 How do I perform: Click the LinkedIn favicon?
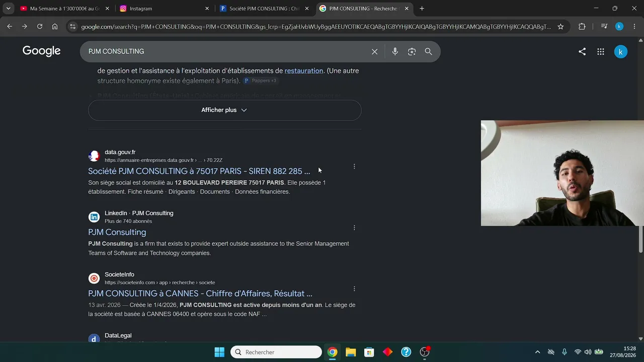click(94, 217)
